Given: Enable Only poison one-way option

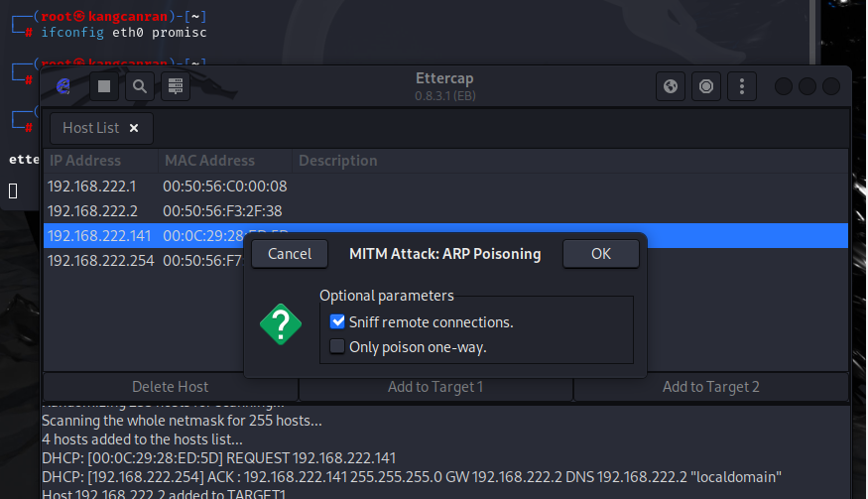Looking at the screenshot, I should click(338, 346).
